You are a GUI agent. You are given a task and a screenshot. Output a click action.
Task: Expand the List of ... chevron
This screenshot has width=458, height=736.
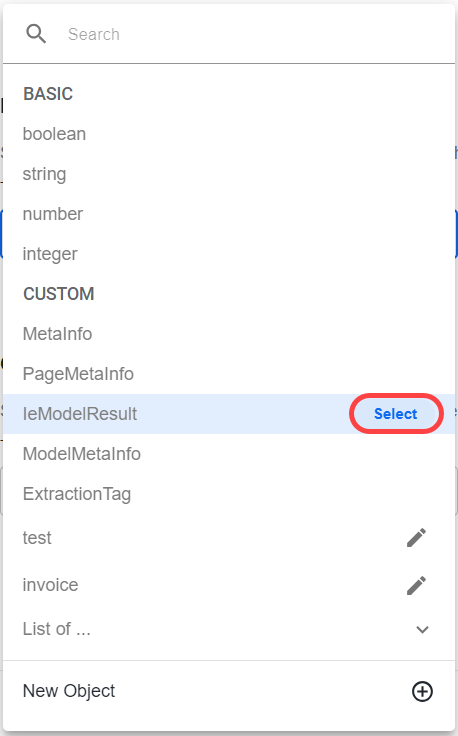coord(422,629)
